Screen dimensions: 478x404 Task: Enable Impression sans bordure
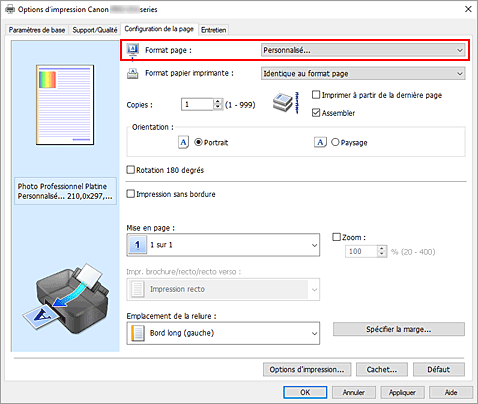coord(131,194)
